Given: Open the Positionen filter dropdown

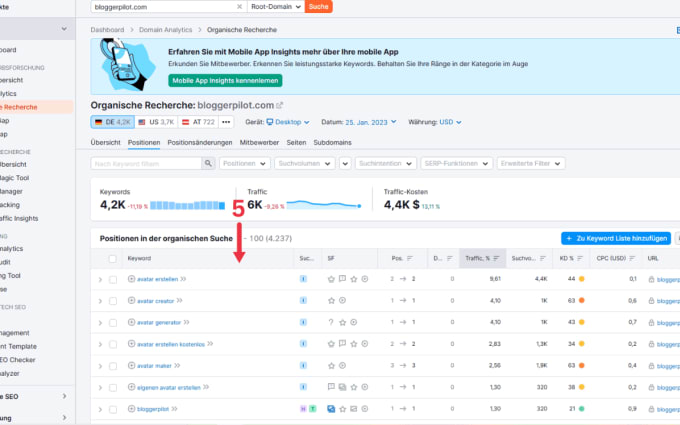Looking at the screenshot, I should click(245, 163).
